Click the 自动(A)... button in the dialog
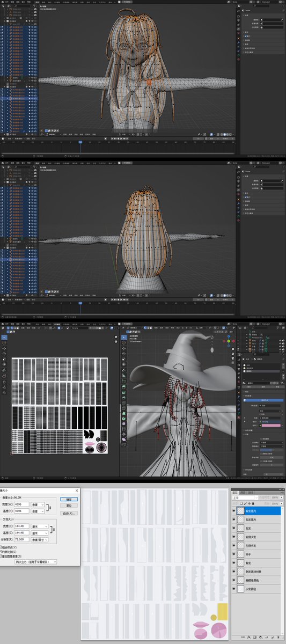Screen dimensions: 286x644 pos(69,514)
